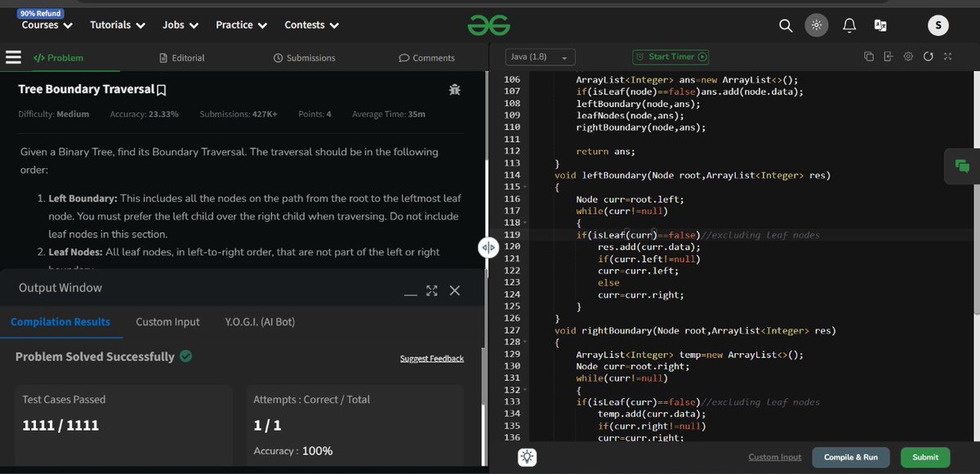Collapse the code fold at line 118
Screen dimensions: 980x474
525,223
